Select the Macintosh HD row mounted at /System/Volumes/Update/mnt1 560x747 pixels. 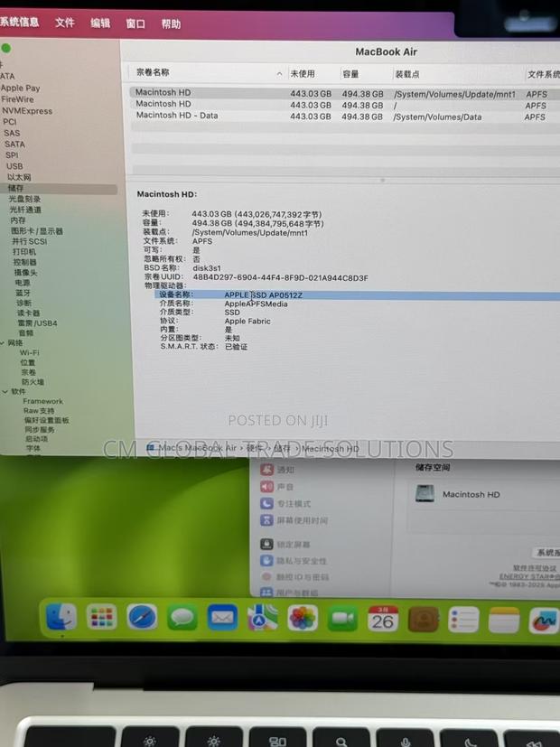[344, 93]
